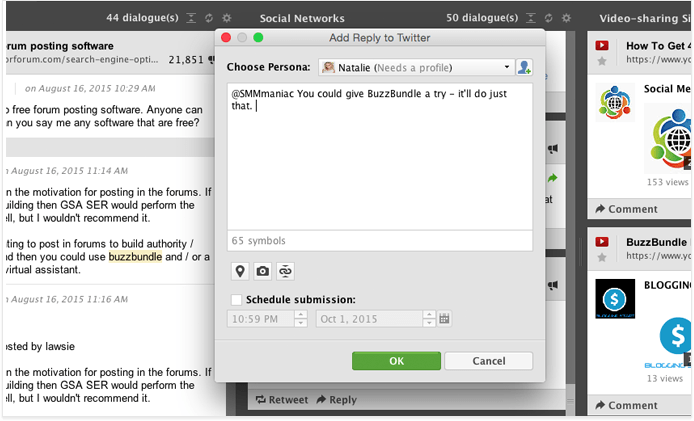Click the 21,851 views count

(x=186, y=60)
